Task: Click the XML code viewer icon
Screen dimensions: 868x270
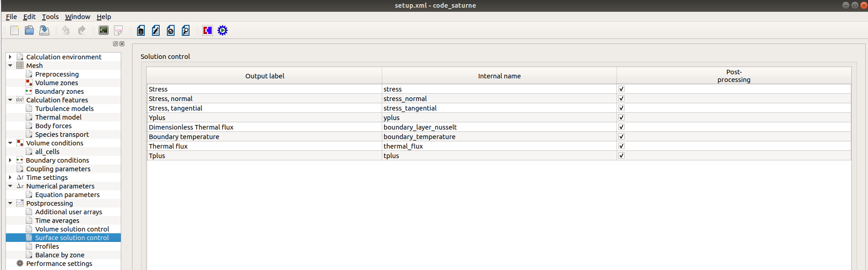Action: point(118,30)
